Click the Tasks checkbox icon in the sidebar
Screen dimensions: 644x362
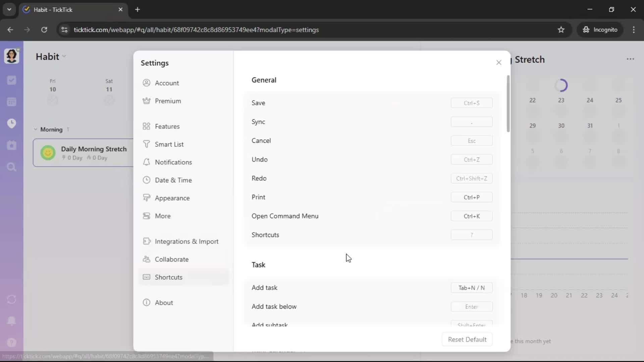coord(11,80)
